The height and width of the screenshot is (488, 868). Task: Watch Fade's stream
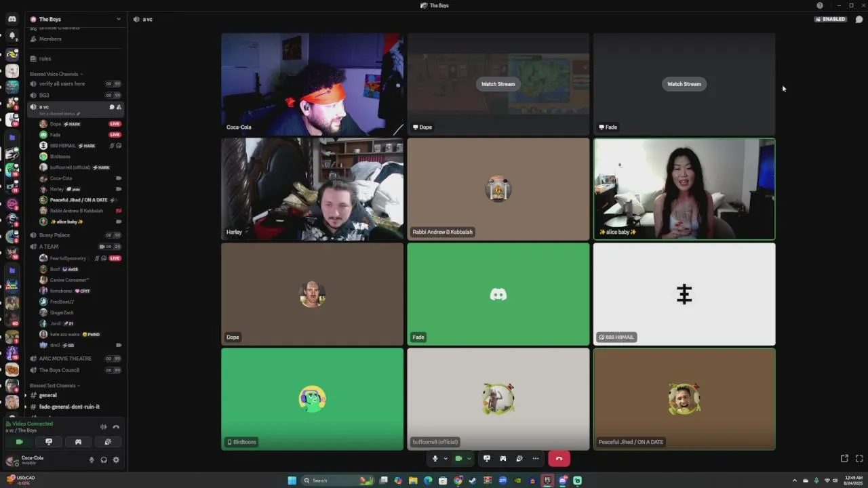684,84
